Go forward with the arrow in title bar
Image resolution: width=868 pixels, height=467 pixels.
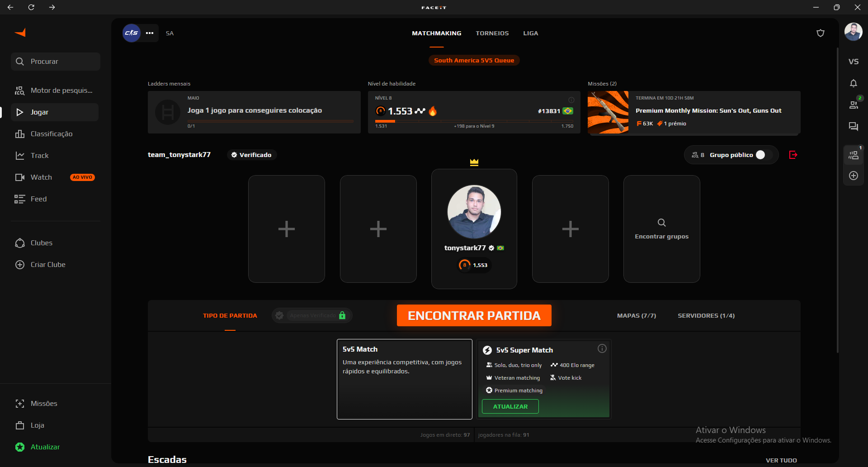coord(52,7)
